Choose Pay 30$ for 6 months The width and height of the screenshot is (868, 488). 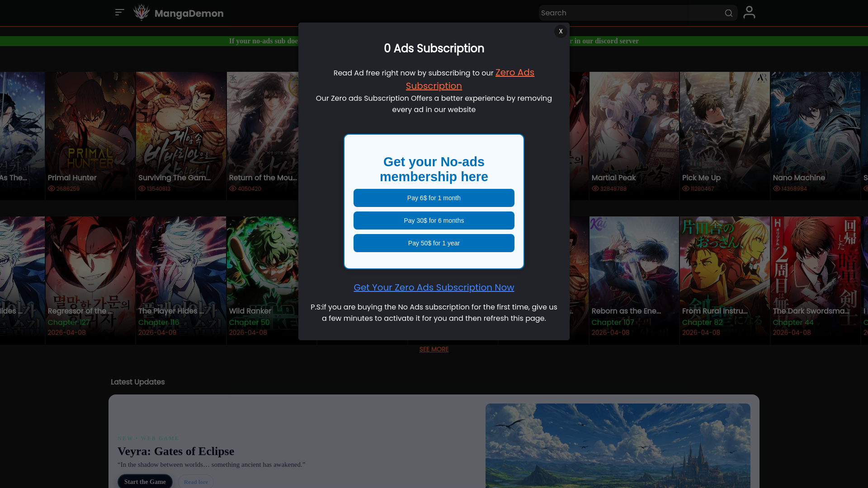[x=434, y=221]
